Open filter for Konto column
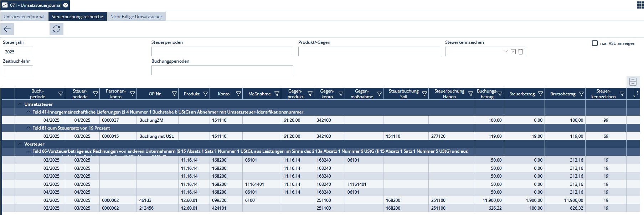The image size is (644, 215). click(x=238, y=94)
